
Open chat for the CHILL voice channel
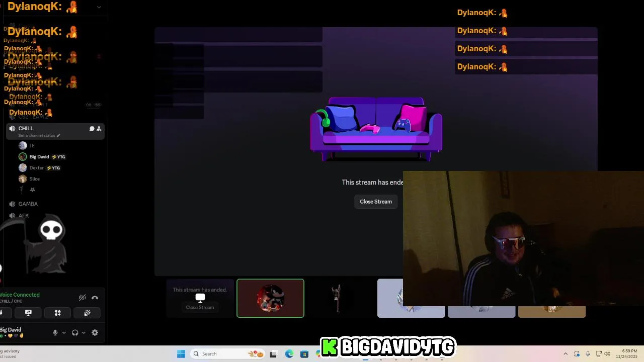92,129
